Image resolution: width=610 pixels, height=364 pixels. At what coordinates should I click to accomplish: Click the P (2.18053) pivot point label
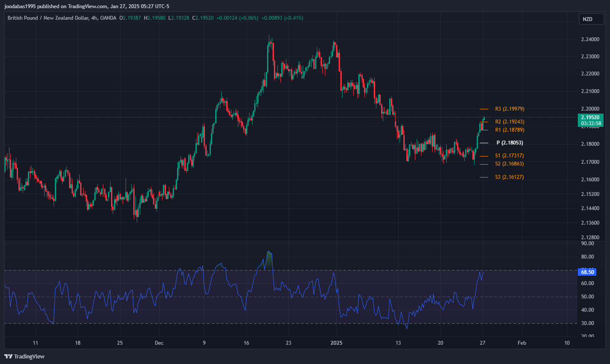[x=510, y=143]
